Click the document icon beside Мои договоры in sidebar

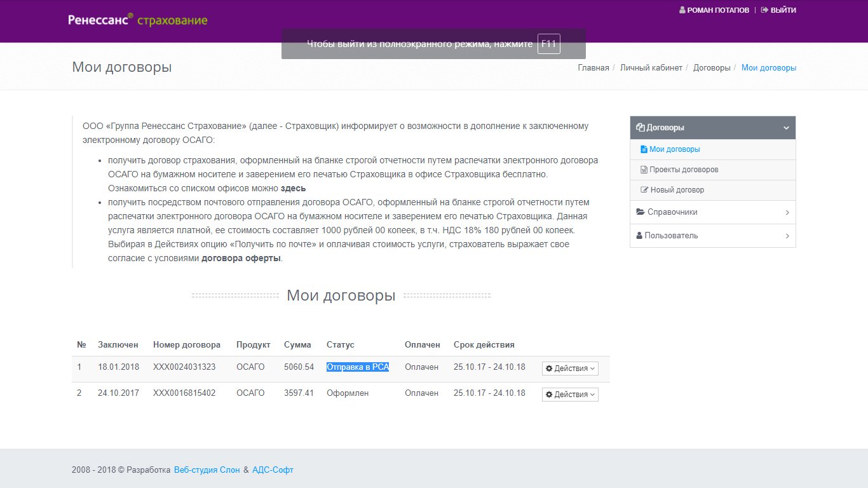pos(644,149)
